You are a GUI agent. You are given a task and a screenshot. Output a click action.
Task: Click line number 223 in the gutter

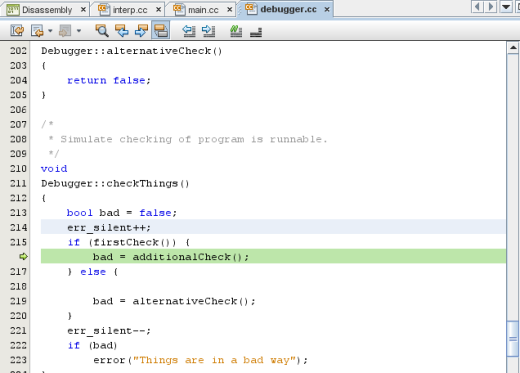point(18,360)
